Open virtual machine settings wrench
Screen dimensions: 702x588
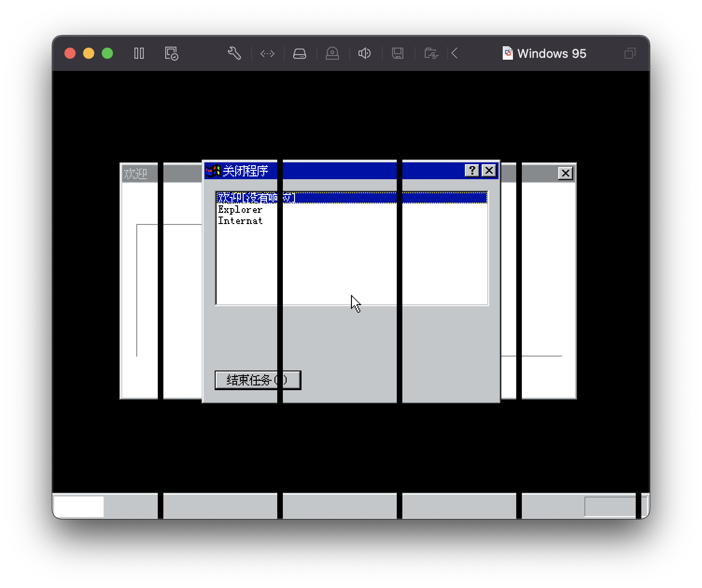click(234, 53)
